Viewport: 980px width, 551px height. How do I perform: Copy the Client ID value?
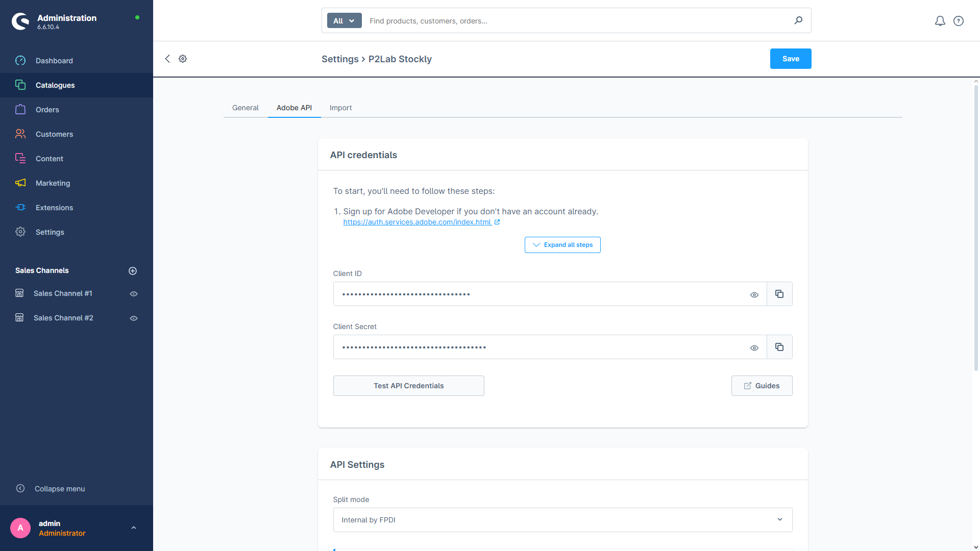[779, 294]
